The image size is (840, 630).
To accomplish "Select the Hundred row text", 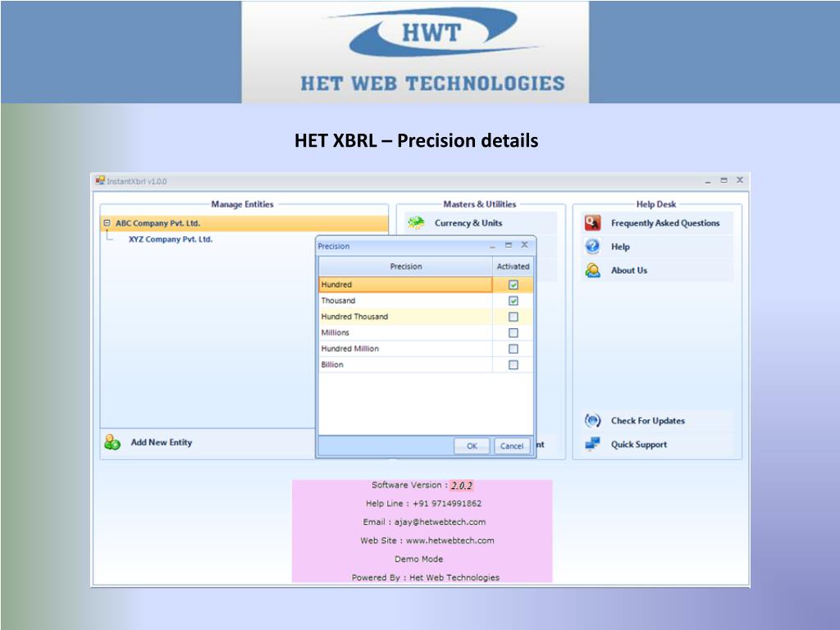I will tap(336, 285).
